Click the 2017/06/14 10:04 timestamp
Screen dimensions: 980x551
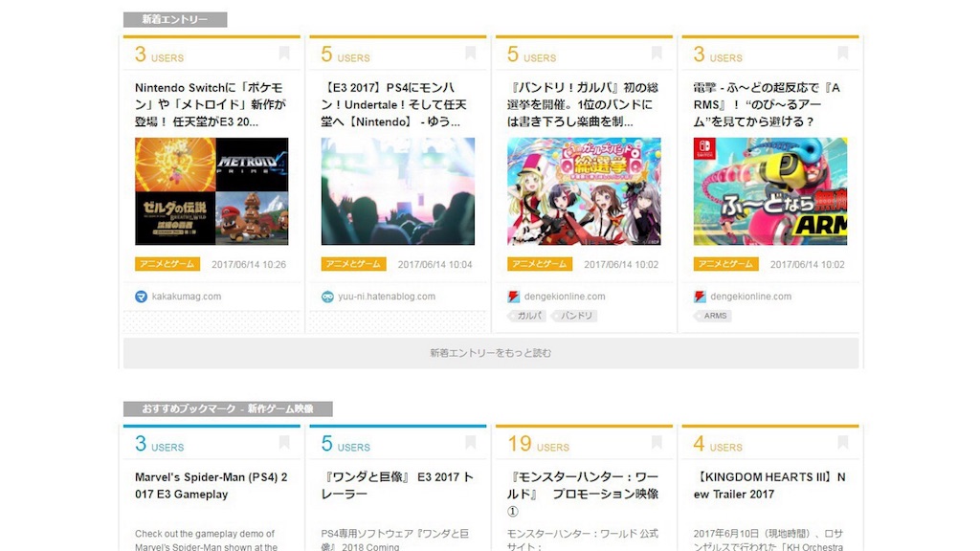(435, 265)
